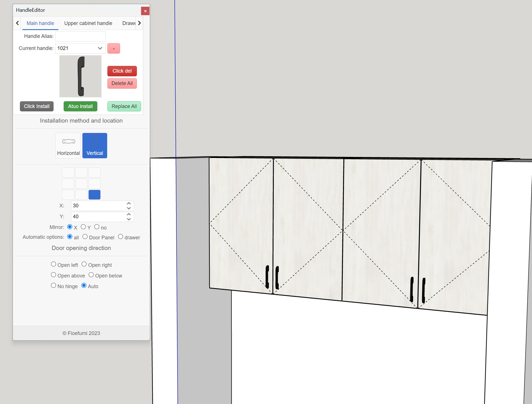Switch to Upper cabinet handle tab
The height and width of the screenshot is (404, 532).
[88, 23]
